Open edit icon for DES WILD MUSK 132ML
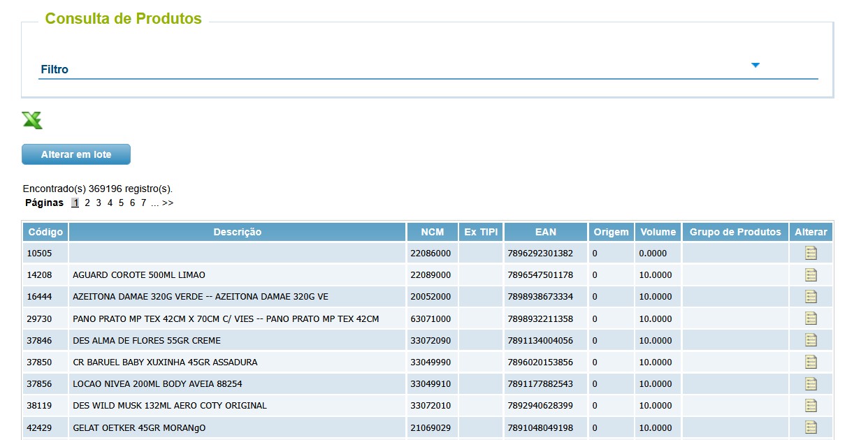Image resolution: width=868 pixels, height=440 pixels. 811,405
